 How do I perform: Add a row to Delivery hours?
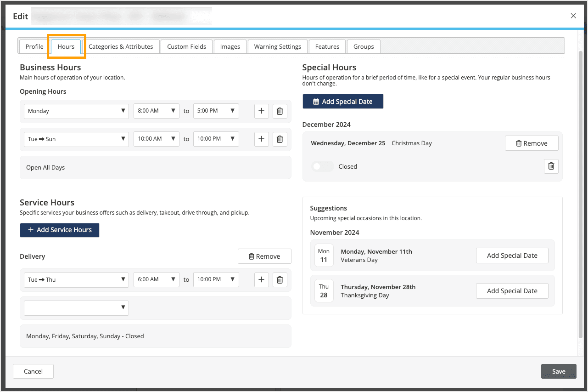tap(261, 279)
